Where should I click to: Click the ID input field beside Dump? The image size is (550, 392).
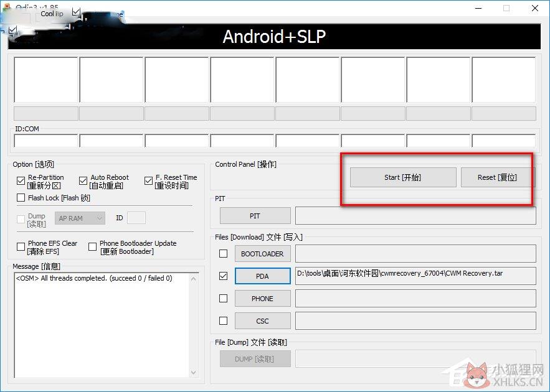[136, 218]
